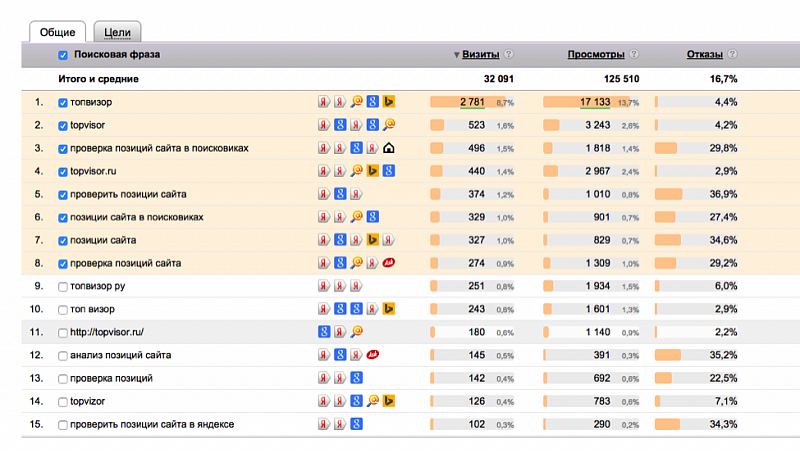This screenshot has width=800, height=453.
Task: Click the phrase проверка позиций сайта в поисковиках
Action: [159, 148]
